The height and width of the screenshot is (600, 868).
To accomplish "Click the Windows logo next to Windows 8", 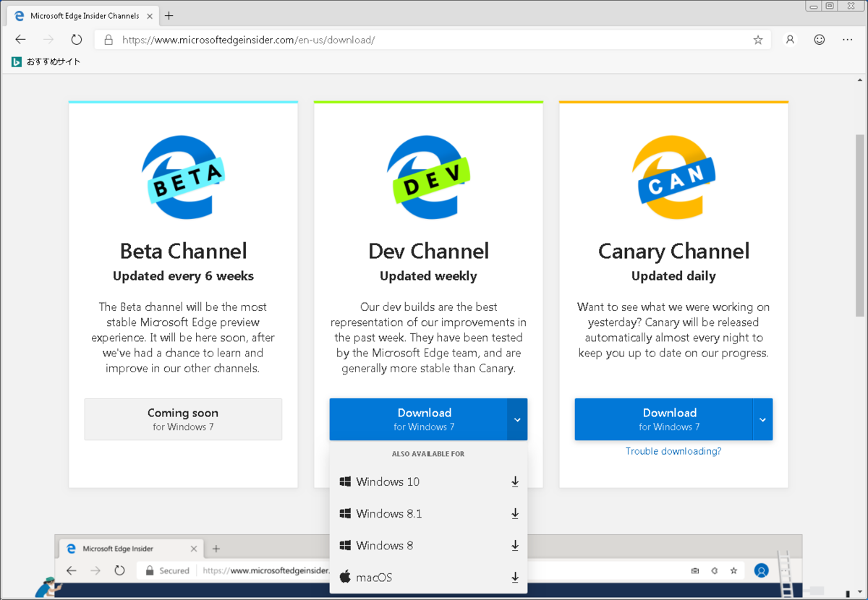I will (345, 545).
